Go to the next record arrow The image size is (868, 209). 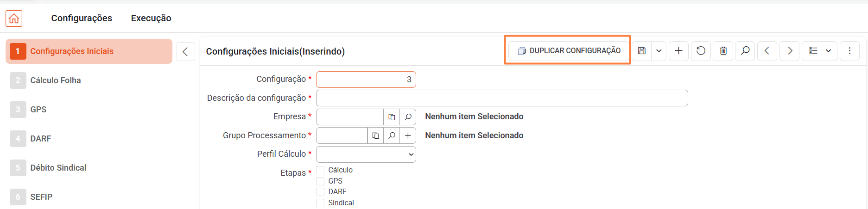[790, 51]
